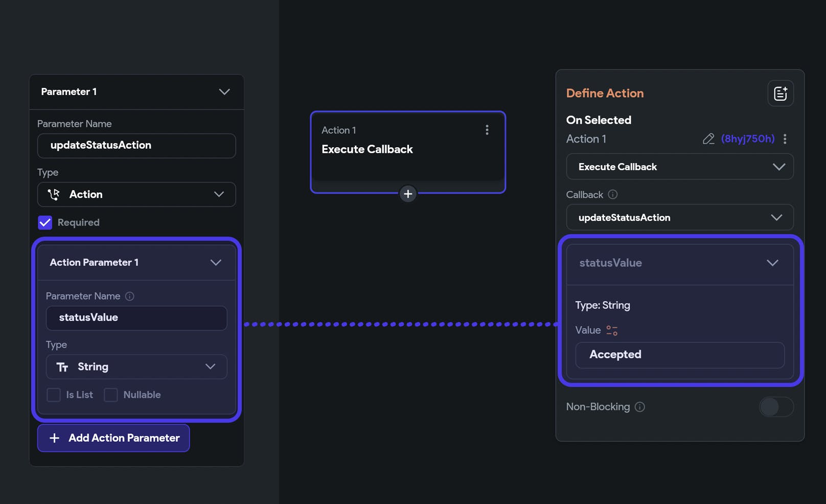Image resolution: width=826 pixels, height=504 pixels.
Task: Click the info icon next to Non-Blocking
Action: pyautogui.click(x=640, y=407)
